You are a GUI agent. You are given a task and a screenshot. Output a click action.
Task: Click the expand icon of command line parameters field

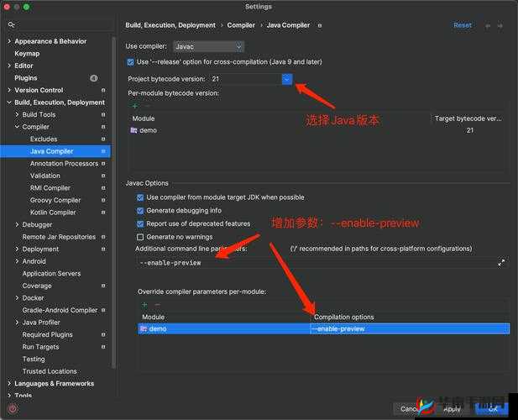[501, 263]
